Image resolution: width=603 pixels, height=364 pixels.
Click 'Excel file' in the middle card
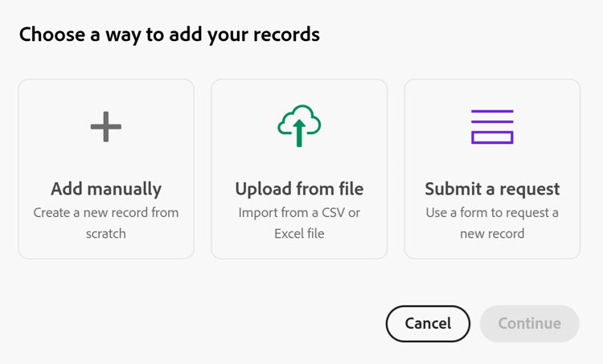(299, 234)
